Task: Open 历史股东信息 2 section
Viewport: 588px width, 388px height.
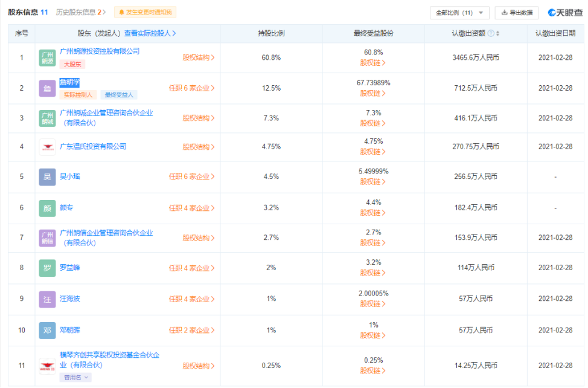Action: pyautogui.click(x=81, y=12)
